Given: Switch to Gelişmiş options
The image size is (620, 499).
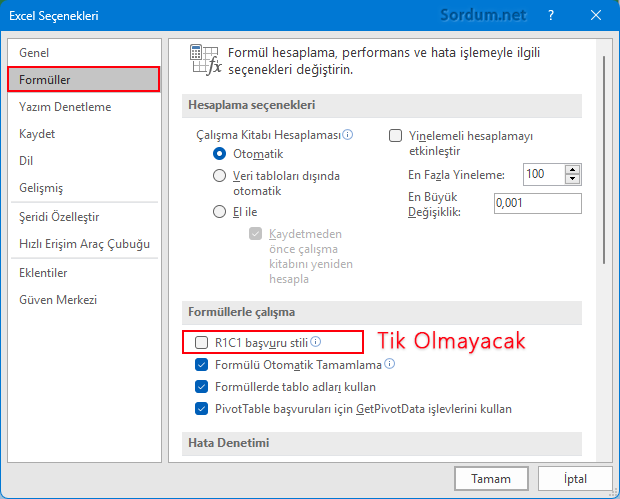Looking at the screenshot, I should pyautogui.click(x=84, y=188).
